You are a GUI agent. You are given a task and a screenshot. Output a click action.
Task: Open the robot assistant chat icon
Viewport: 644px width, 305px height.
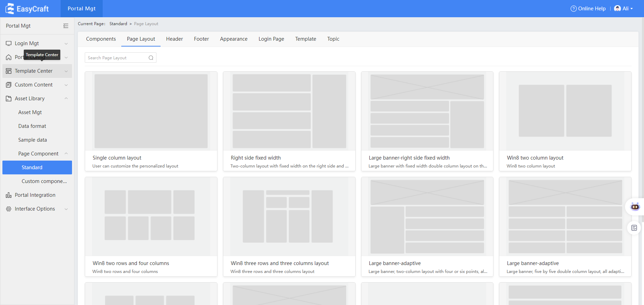[x=635, y=207]
